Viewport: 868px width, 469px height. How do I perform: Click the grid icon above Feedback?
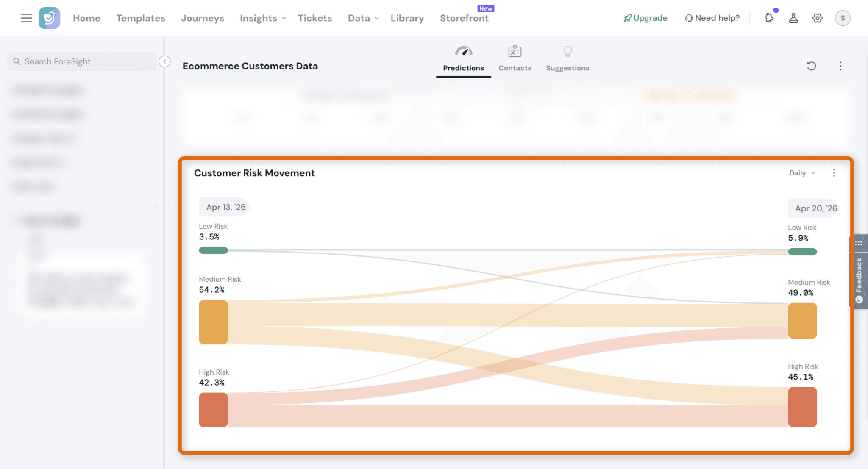pos(859,243)
